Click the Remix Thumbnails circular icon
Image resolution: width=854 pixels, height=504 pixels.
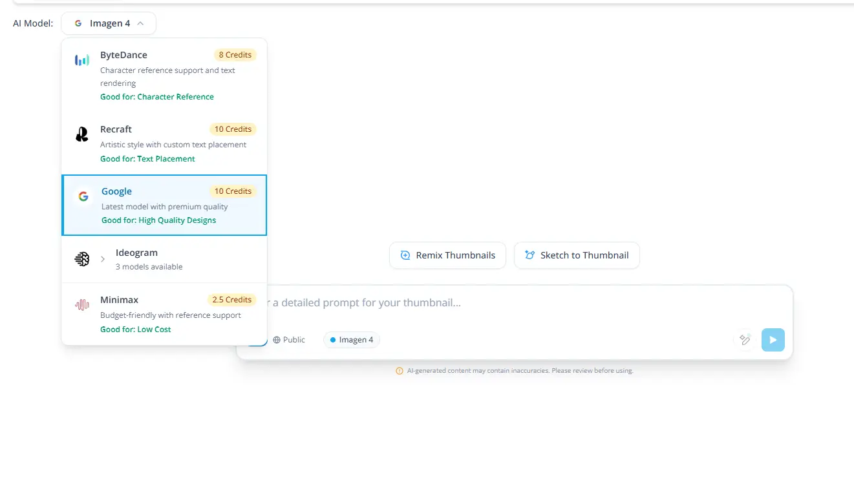tap(405, 255)
